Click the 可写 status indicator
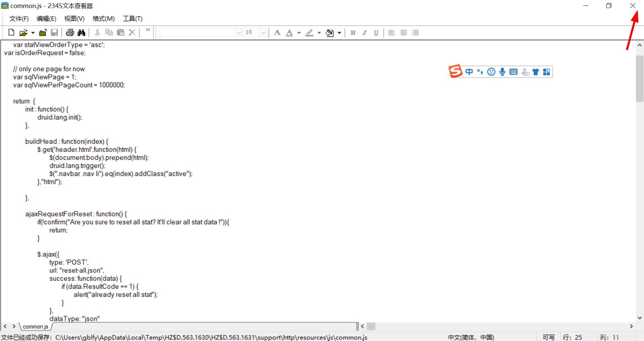 point(549,337)
